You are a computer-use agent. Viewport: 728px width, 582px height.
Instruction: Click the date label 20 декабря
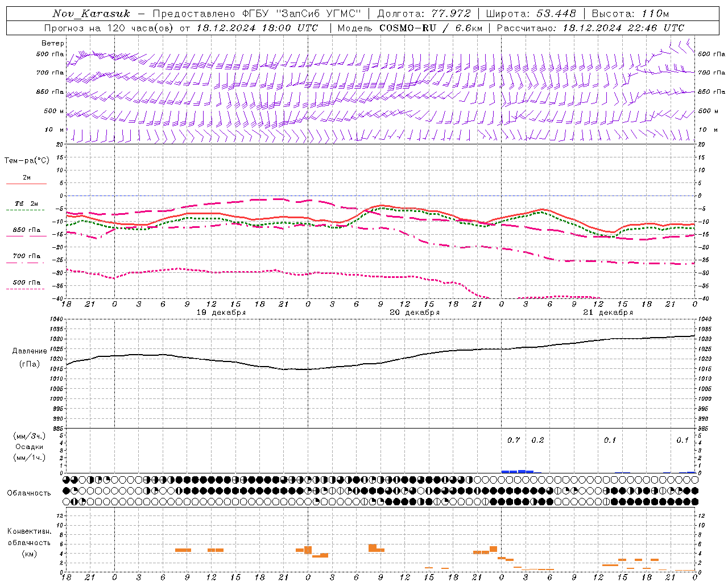415,313
